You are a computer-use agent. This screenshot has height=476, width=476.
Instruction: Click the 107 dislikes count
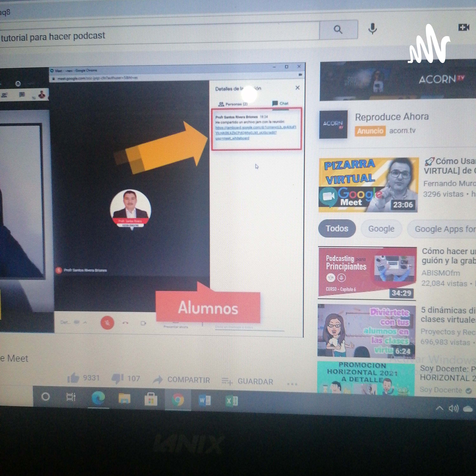(x=134, y=378)
